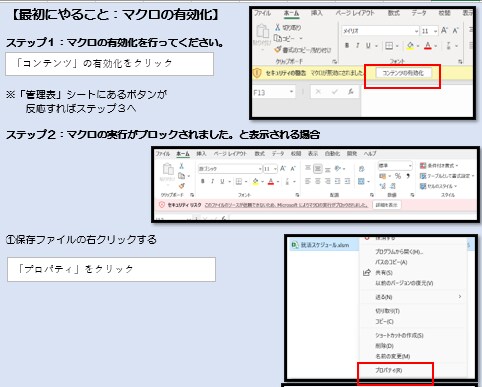Toggle Underline in pink-risk ribbon
Image resolution: width=482 pixels, height=387 pixels.
point(222,181)
